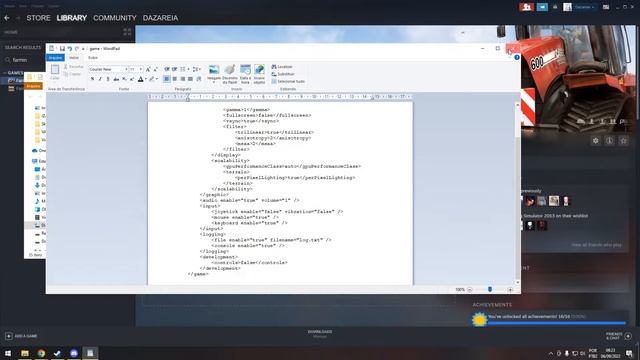This screenshot has height=360, width=640.
Task: Increase font size with the grow font icon
Action: click(148, 69)
